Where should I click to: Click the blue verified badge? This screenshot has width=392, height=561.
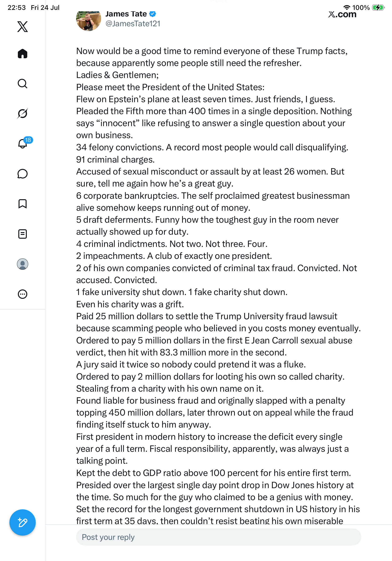click(x=153, y=14)
